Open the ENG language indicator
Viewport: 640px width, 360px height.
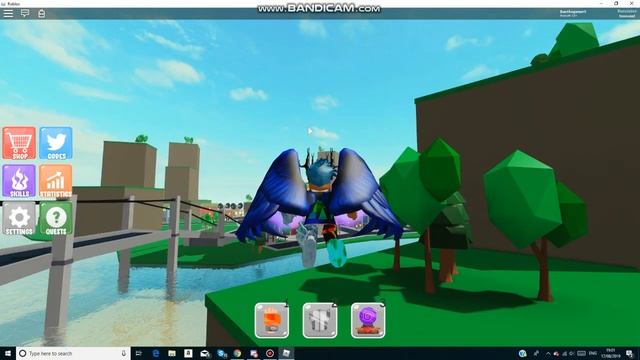(x=593, y=353)
